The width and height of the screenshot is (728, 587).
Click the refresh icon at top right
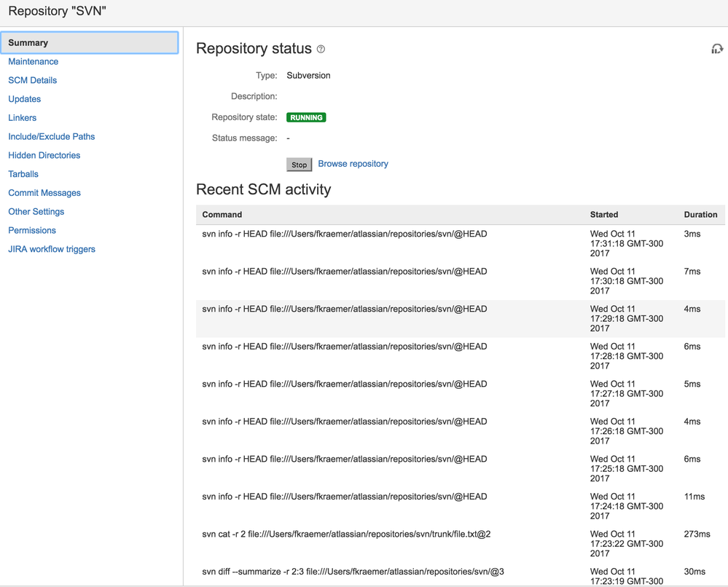point(717,49)
